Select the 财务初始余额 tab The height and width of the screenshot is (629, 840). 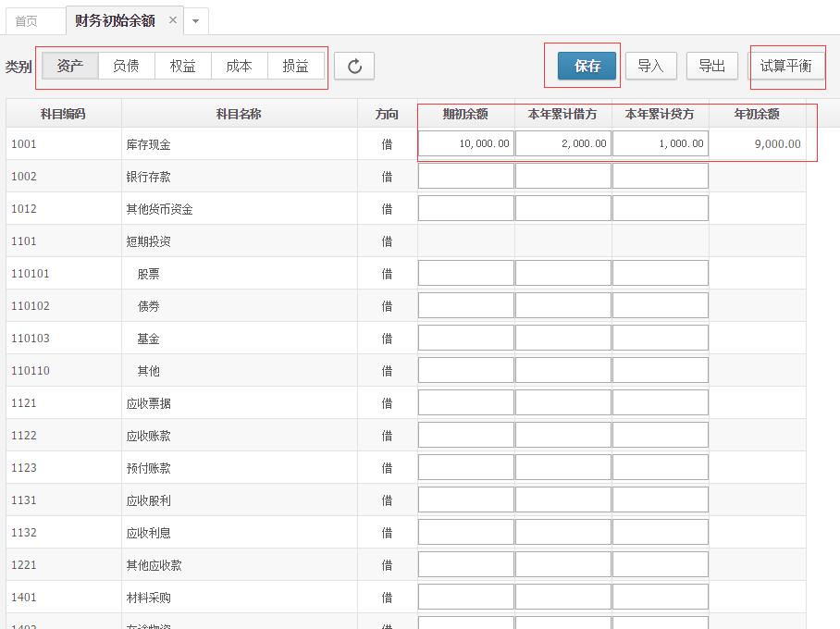(115, 21)
